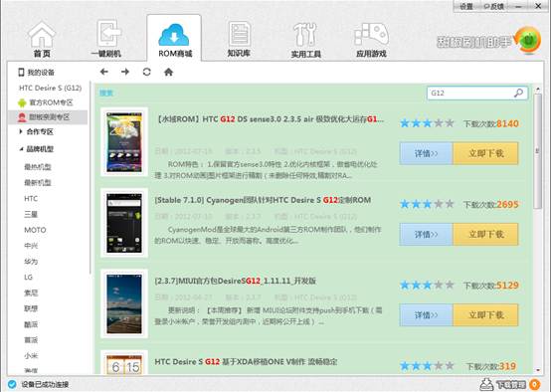Click 立即下载 for Cyanogen ROM
The height and width of the screenshot is (392, 551).
coord(485,234)
